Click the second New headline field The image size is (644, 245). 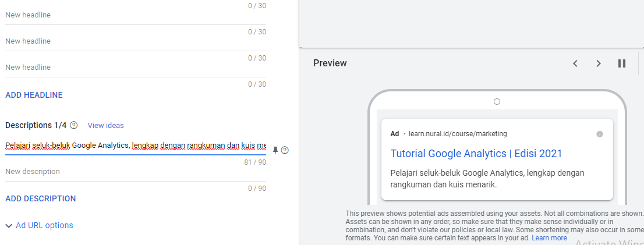click(x=136, y=41)
